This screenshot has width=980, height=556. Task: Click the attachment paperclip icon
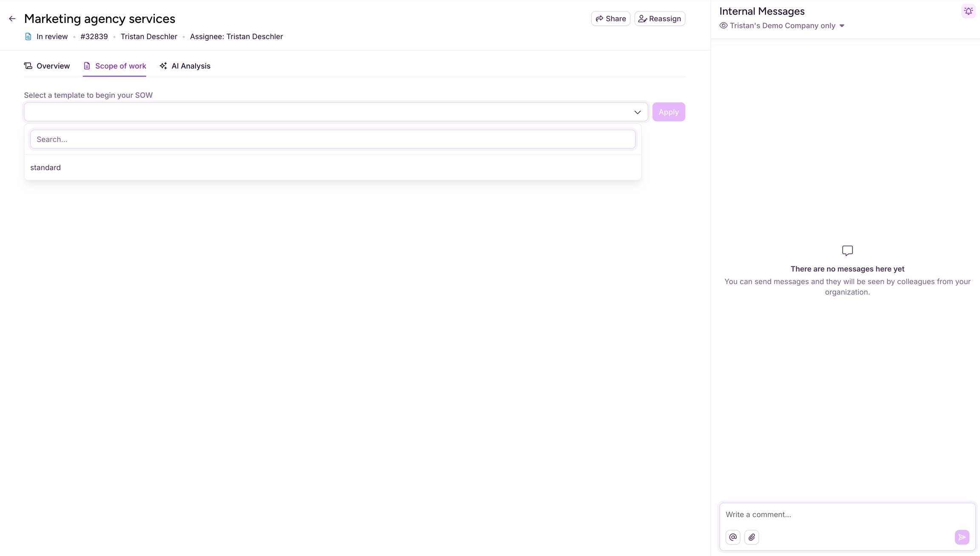point(752,537)
